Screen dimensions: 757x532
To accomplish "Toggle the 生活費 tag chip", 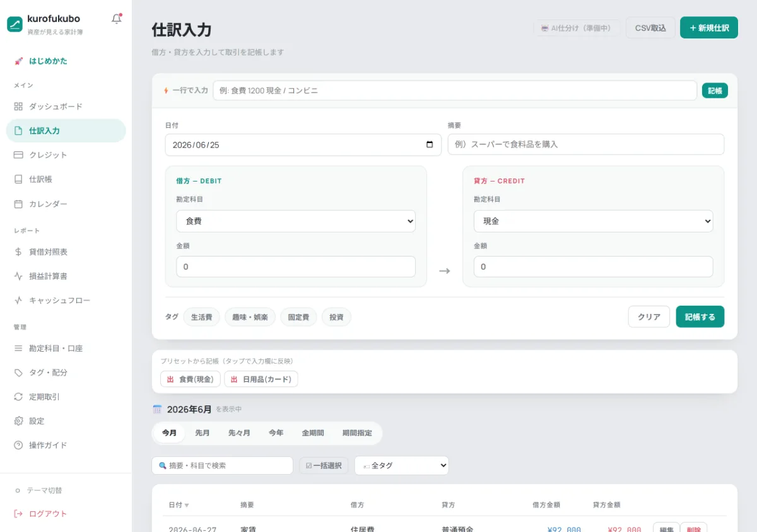I will [202, 317].
